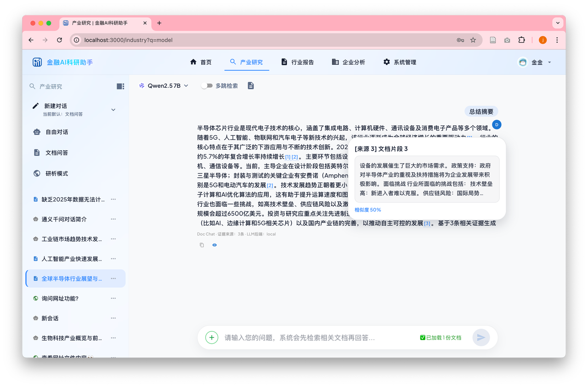Click the 金融AI科研助手 logo icon

click(x=37, y=62)
